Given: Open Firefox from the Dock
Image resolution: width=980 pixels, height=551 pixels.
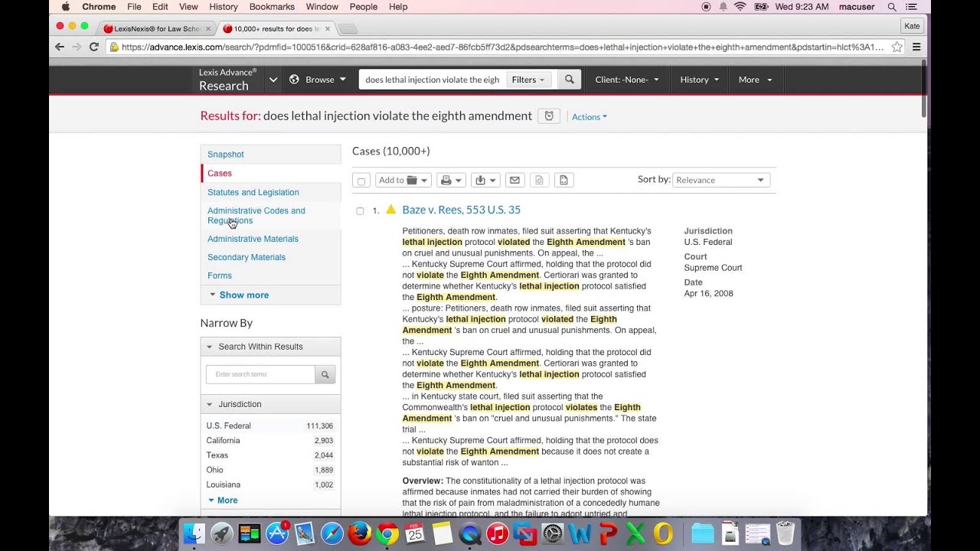Looking at the screenshot, I should pyautogui.click(x=360, y=533).
